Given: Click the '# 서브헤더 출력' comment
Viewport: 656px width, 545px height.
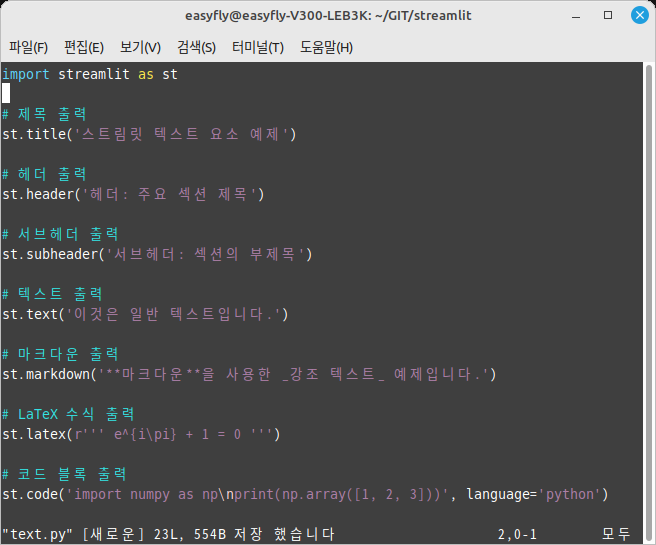Looking at the screenshot, I should tap(60, 234).
